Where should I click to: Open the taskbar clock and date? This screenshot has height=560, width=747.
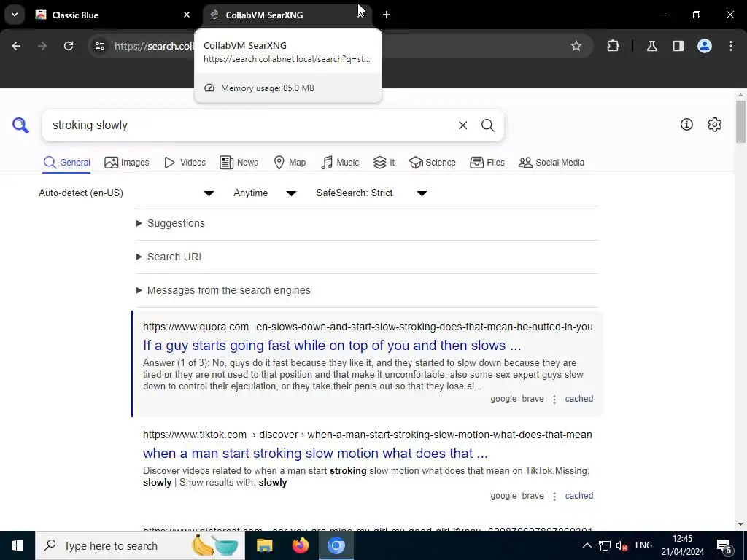tap(682, 545)
